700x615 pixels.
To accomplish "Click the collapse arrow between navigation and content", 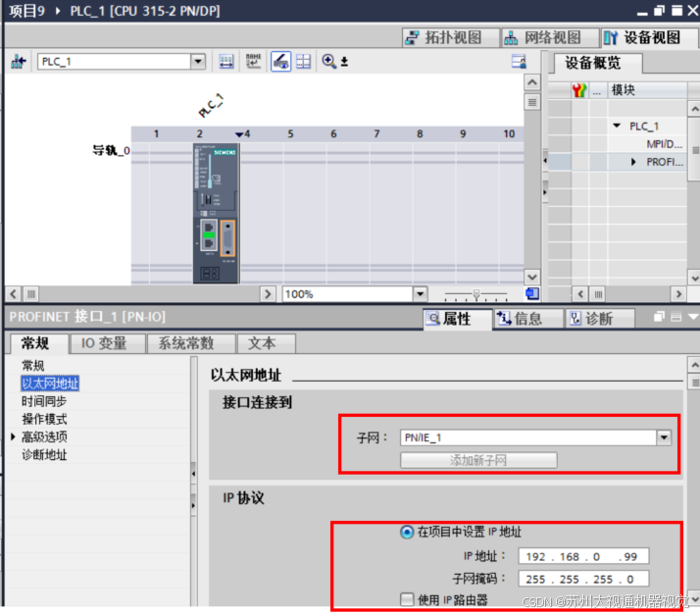I will [x=193, y=474].
